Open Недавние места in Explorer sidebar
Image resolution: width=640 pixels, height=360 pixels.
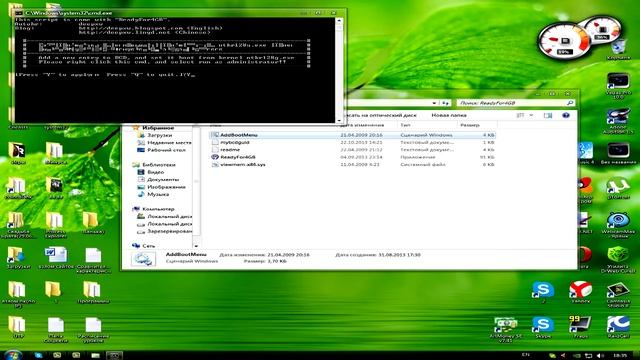(164, 142)
